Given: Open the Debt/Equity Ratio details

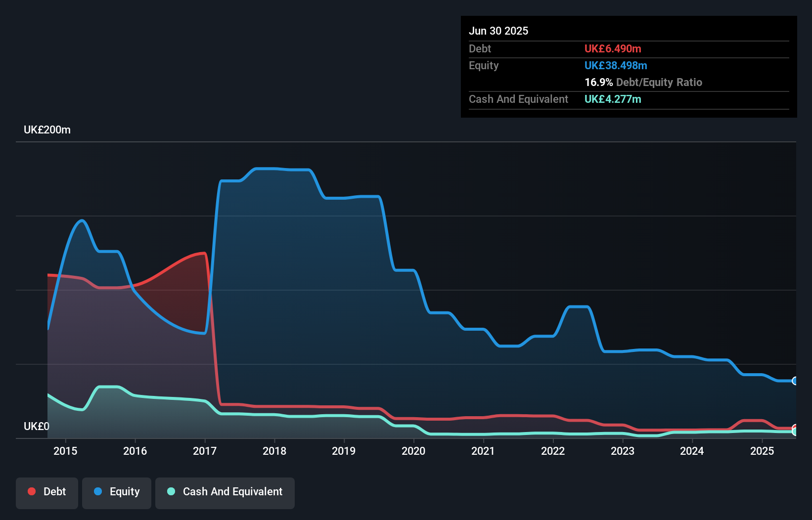Looking at the screenshot, I should 643,83.
